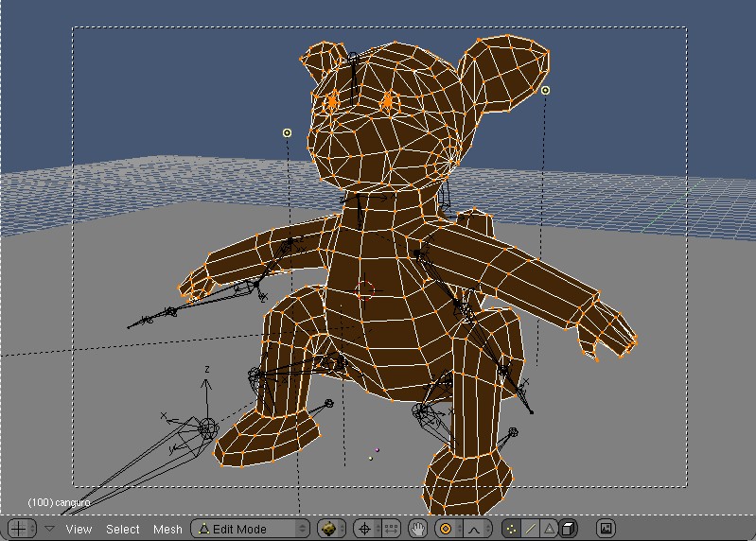Enable vertex select mode

[x=511, y=529]
